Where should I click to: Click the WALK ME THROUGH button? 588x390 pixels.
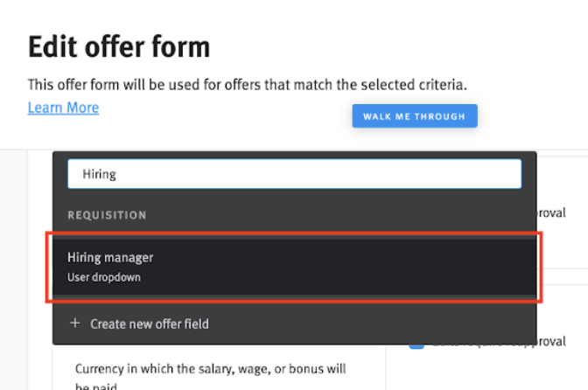(415, 116)
